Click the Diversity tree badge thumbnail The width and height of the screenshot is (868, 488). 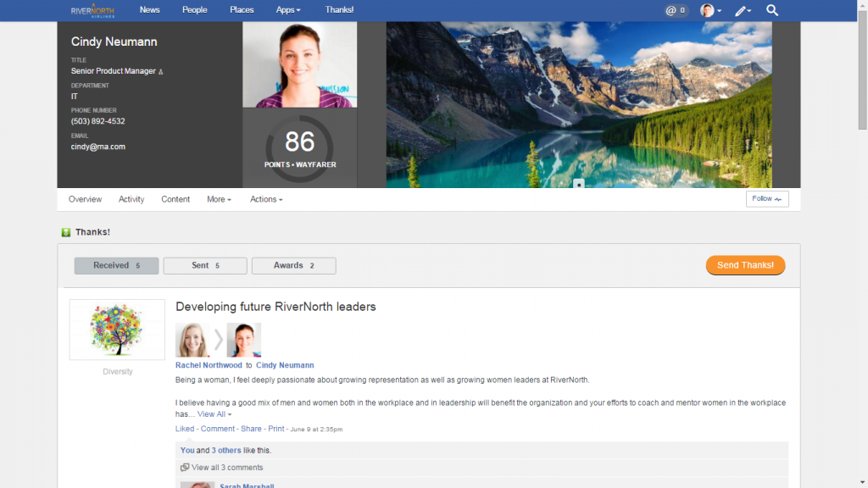(x=117, y=330)
